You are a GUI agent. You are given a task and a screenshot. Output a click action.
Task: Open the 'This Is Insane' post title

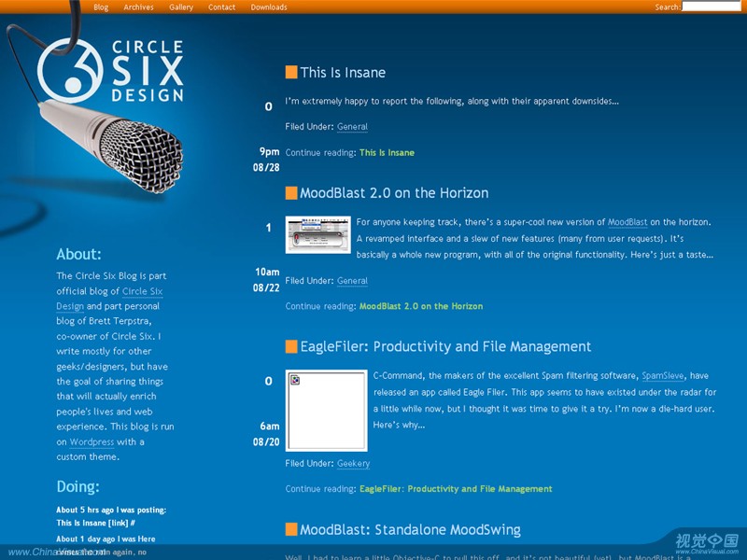pos(343,73)
